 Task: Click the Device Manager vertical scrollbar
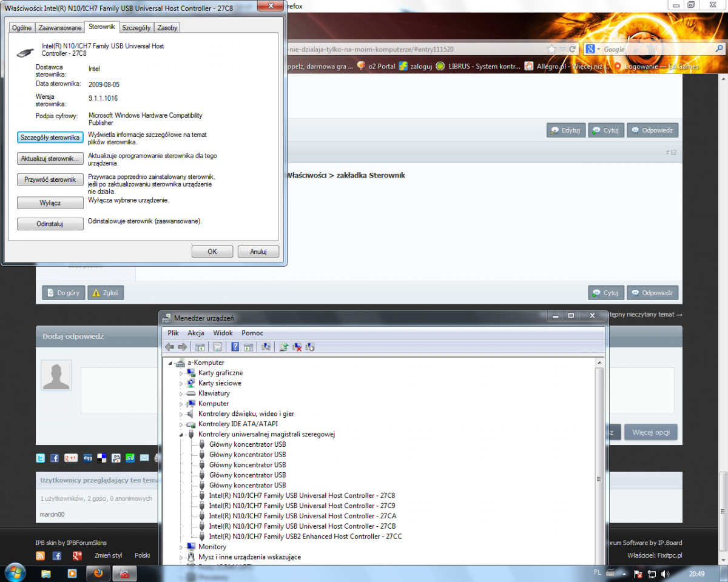(599, 461)
